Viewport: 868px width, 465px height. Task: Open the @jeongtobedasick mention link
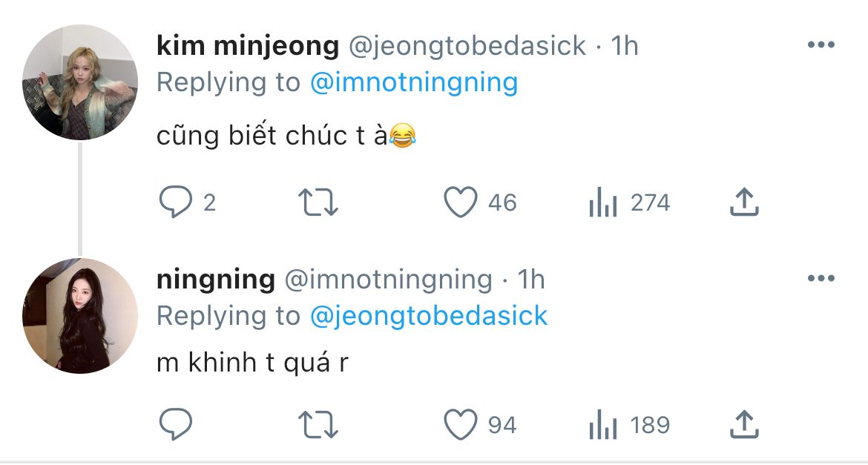[428, 316]
